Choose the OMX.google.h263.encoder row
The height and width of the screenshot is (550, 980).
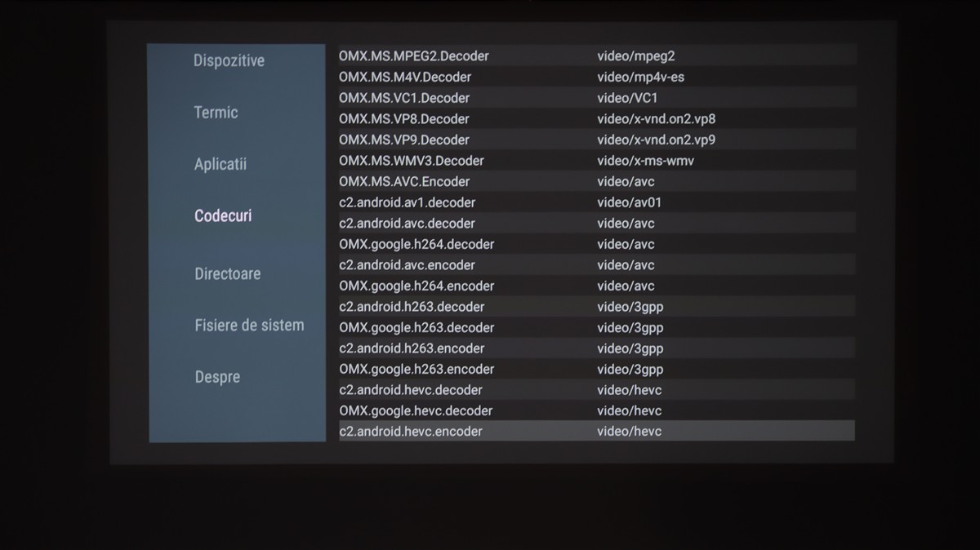(x=416, y=369)
